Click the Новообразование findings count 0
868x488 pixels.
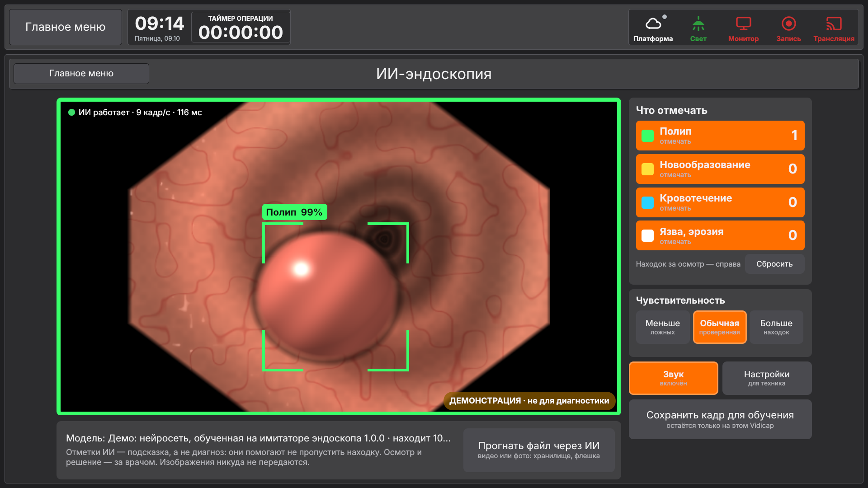coord(793,169)
